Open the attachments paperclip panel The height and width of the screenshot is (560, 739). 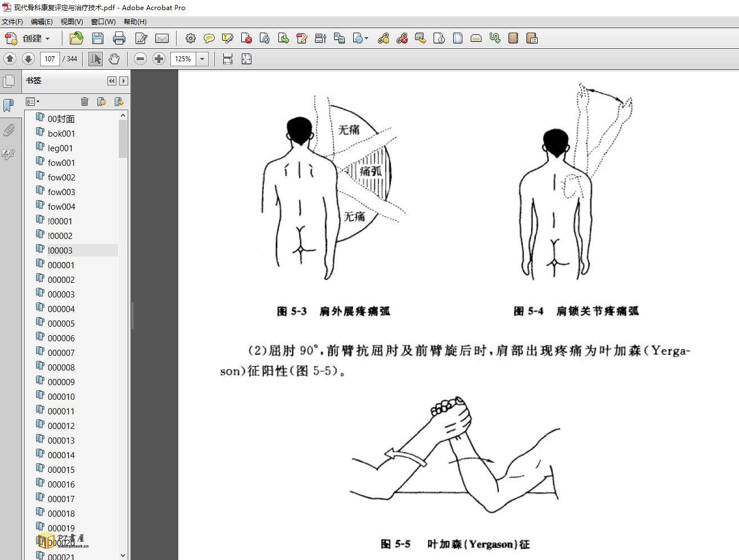click(x=9, y=130)
